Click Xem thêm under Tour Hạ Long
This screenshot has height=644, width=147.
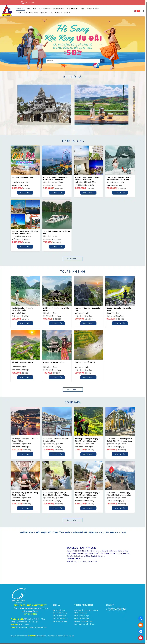(73, 259)
